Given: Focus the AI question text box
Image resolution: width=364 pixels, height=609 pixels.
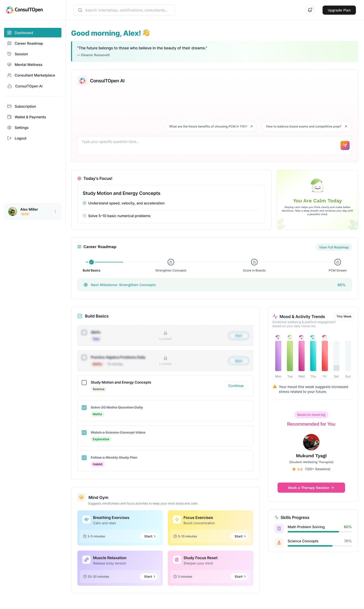Looking at the screenshot, I should [214, 145].
